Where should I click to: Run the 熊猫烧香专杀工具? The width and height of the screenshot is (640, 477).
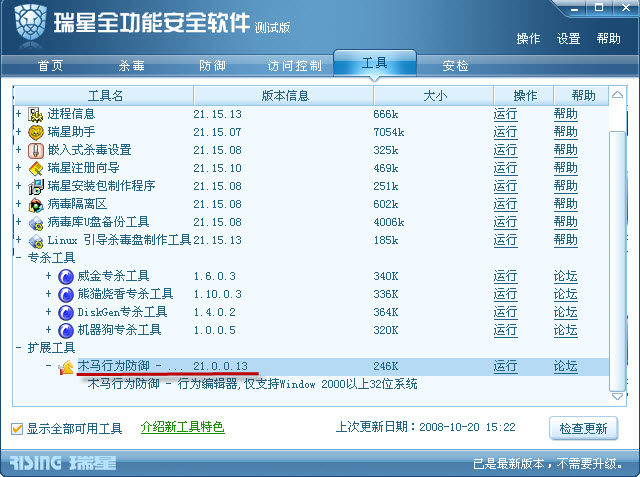[505, 294]
